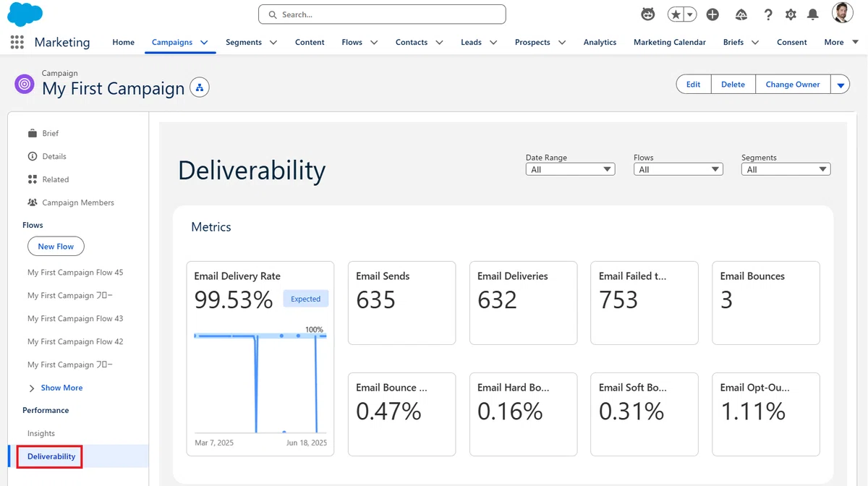Click the Edit button
868x486 pixels.
[693, 85]
